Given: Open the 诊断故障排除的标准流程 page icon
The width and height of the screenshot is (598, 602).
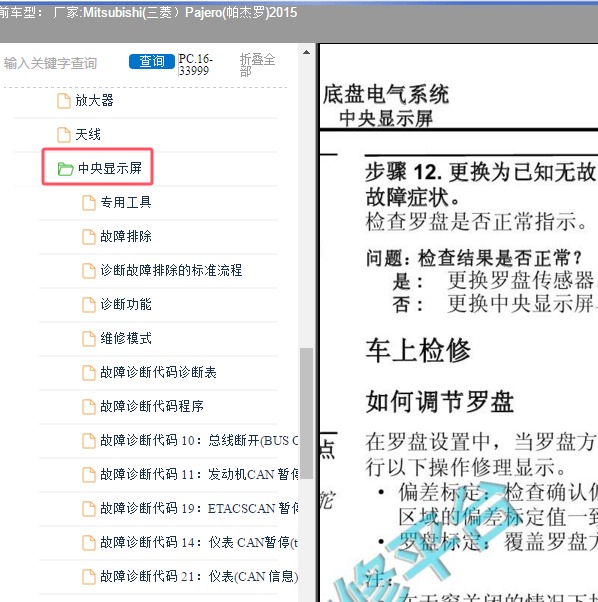Looking at the screenshot, I should pos(89,271).
